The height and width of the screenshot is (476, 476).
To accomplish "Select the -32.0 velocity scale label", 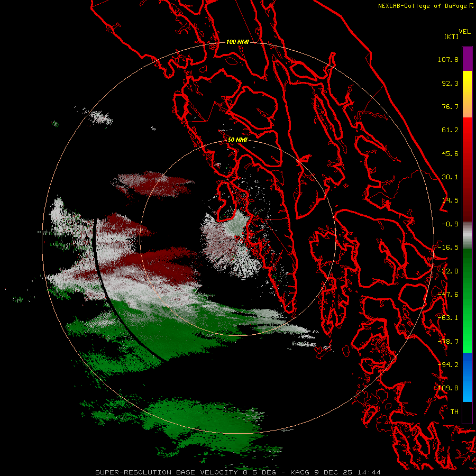I will [448, 271].
